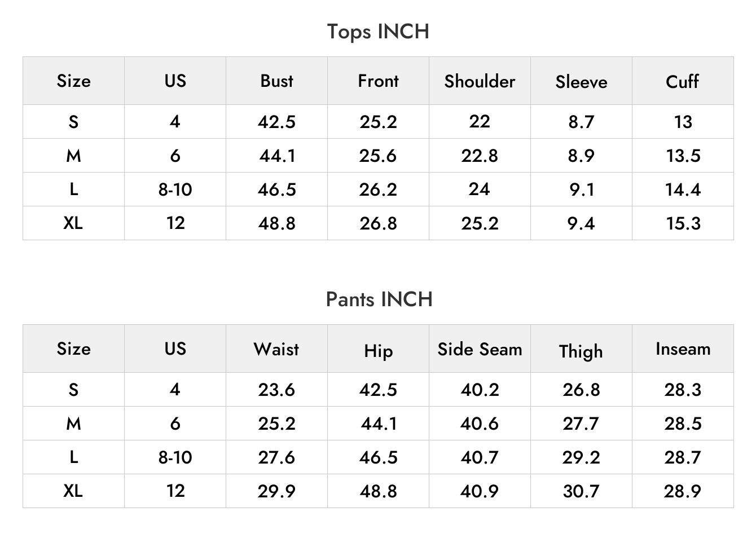Click the 22.8 shoulder measurement
756x547 pixels.
(x=480, y=156)
